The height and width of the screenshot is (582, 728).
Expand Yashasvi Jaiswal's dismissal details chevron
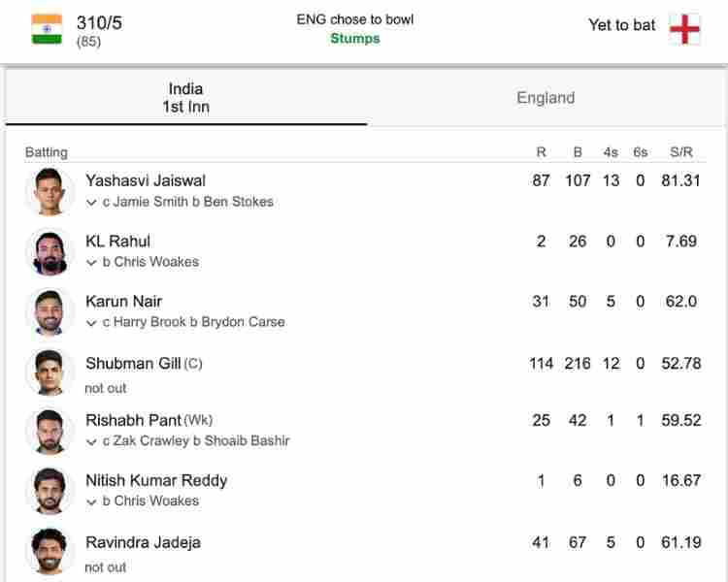(91, 203)
